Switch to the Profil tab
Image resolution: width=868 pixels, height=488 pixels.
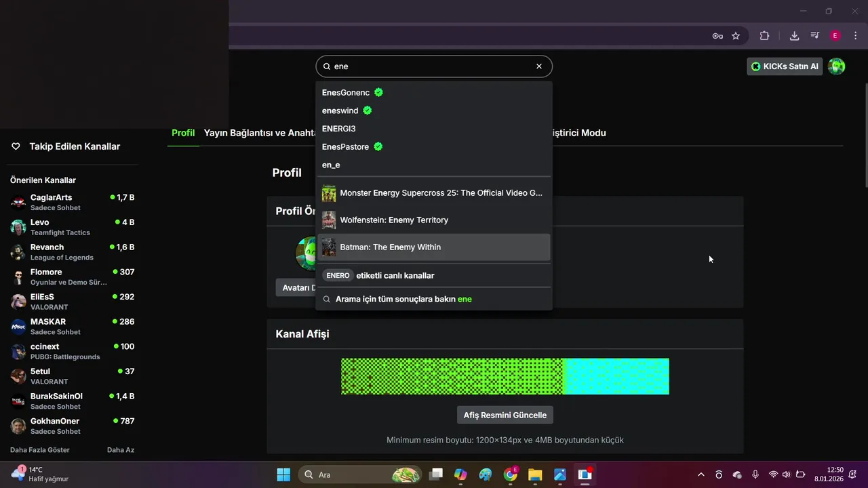(x=183, y=133)
